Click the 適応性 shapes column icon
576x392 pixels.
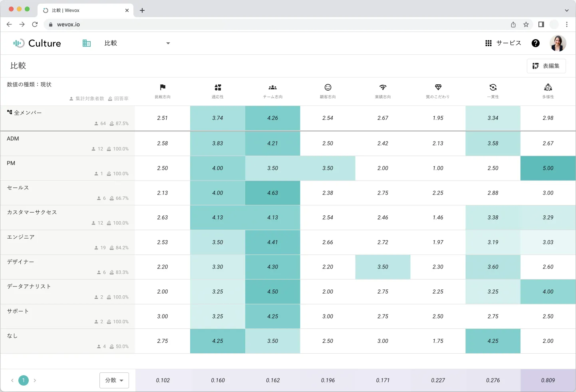(x=218, y=88)
